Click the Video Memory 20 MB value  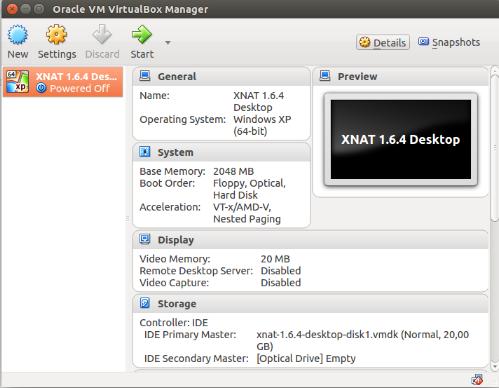pos(275,259)
